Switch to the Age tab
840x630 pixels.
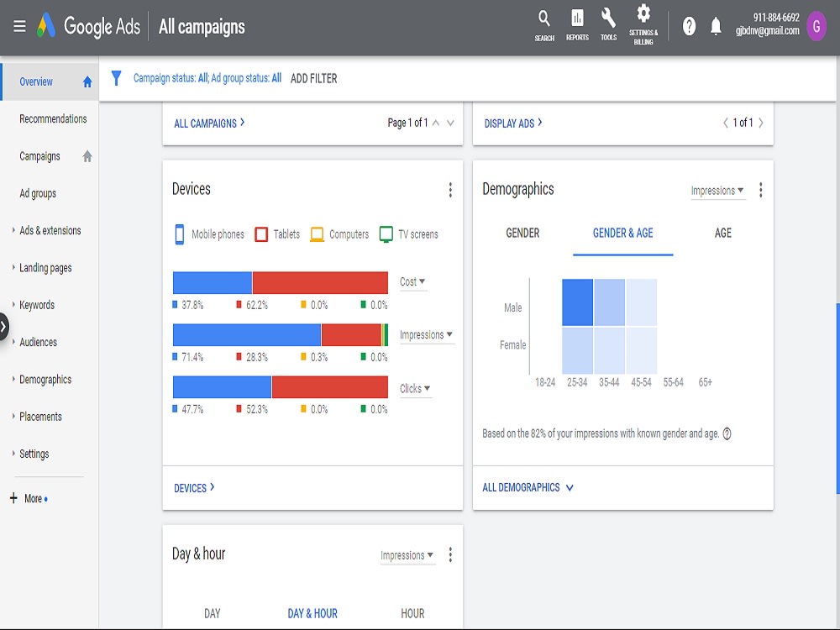point(722,233)
